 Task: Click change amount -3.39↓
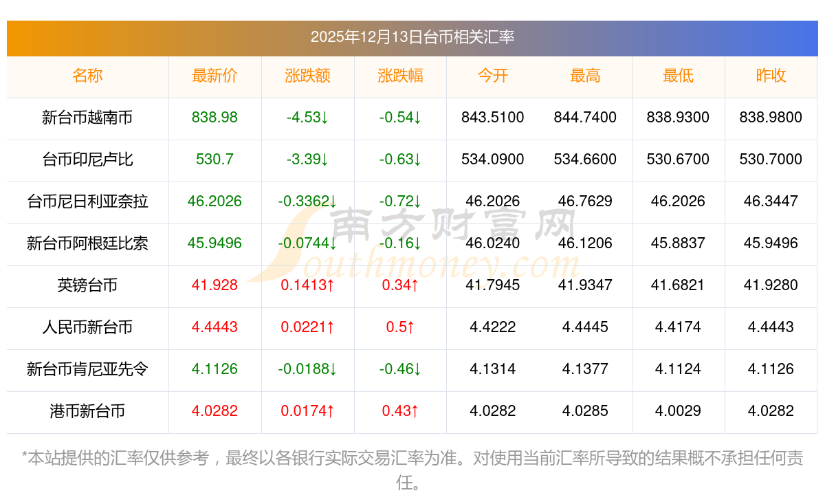coord(308,160)
